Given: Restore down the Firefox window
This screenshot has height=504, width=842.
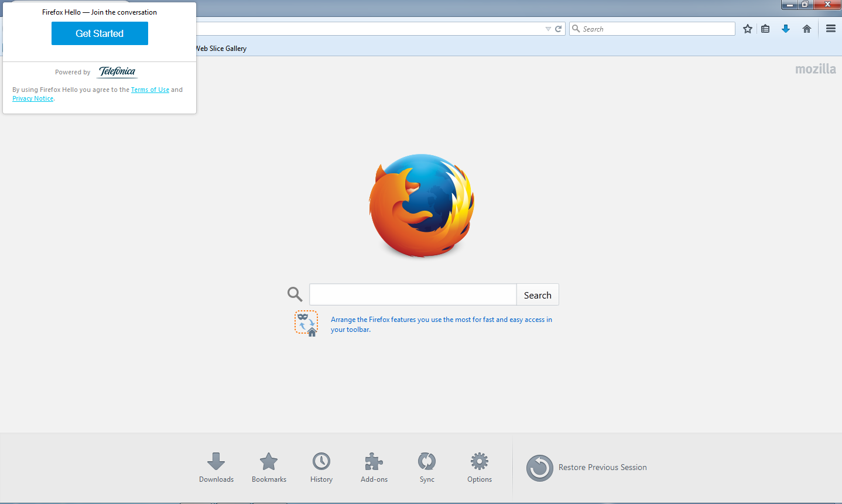Looking at the screenshot, I should pyautogui.click(x=806, y=5).
